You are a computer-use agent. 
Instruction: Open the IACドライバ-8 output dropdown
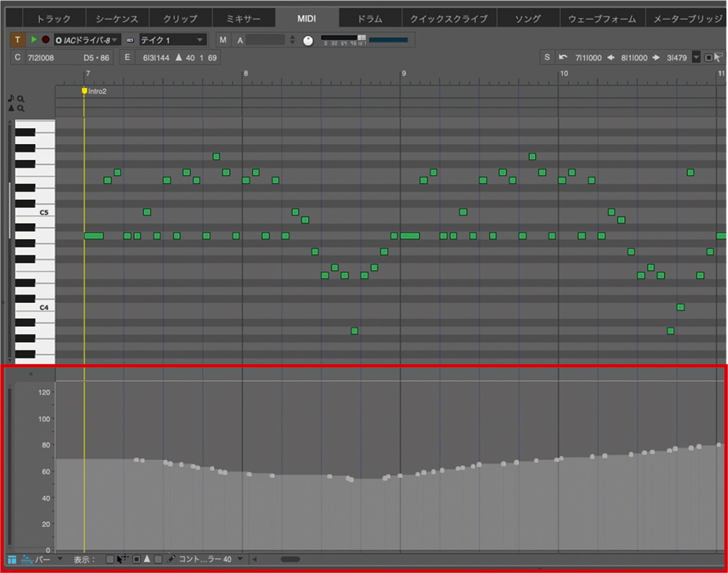87,40
